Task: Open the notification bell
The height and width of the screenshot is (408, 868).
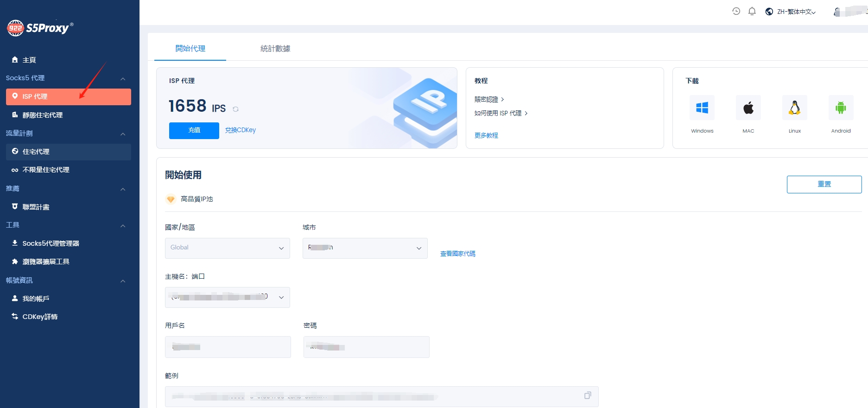Action: (752, 12)
